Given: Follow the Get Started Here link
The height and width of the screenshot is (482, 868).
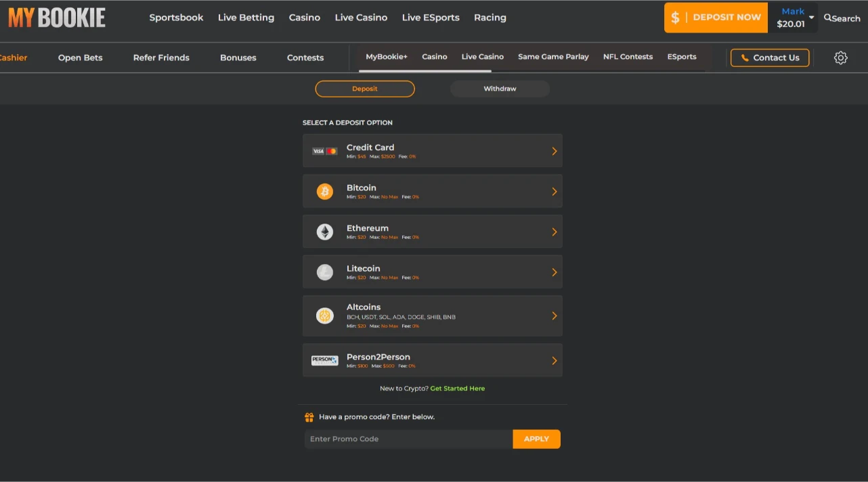Looking at the screenshot, I should pyautogui.click(x=458, y=389).
